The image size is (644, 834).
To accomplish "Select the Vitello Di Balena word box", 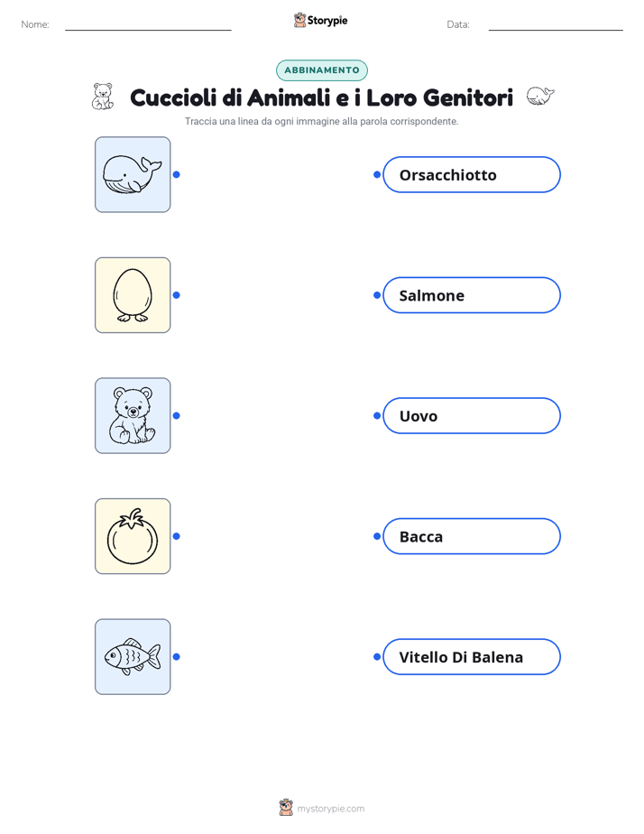I will point(472,656).
